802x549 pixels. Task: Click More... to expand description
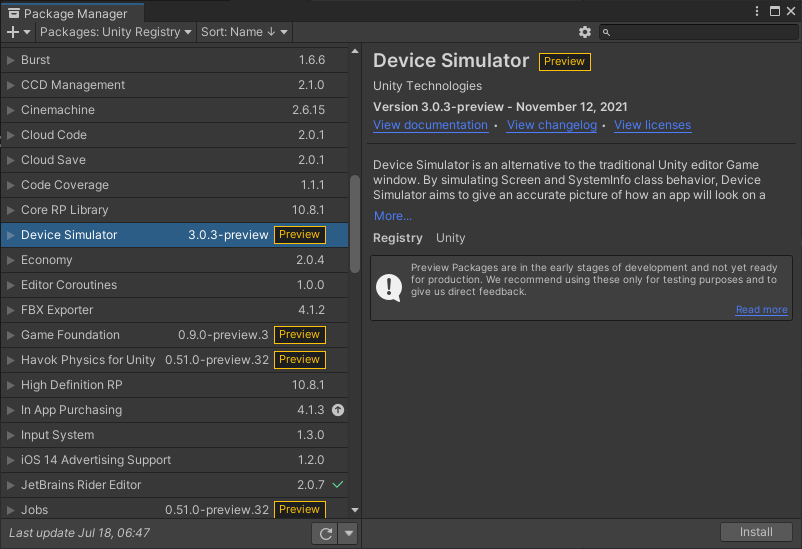point(392,216)
